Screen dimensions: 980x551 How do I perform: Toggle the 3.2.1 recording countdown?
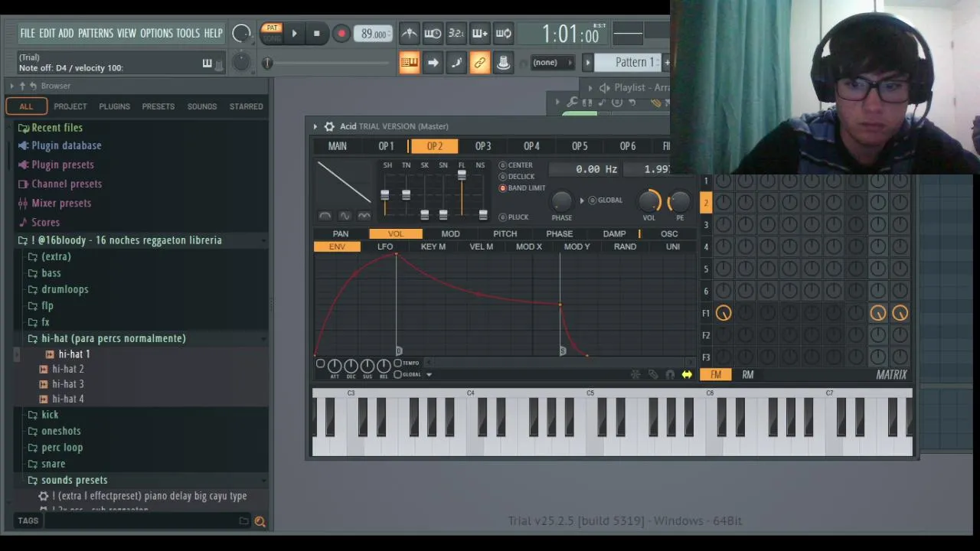point(456,33)
